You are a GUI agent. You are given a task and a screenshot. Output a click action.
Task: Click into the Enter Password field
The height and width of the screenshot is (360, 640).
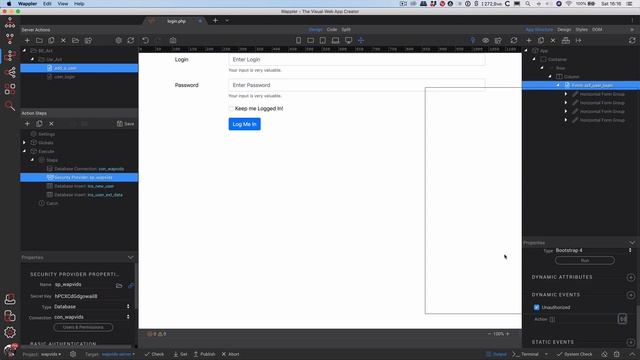[x=357, y=85]
